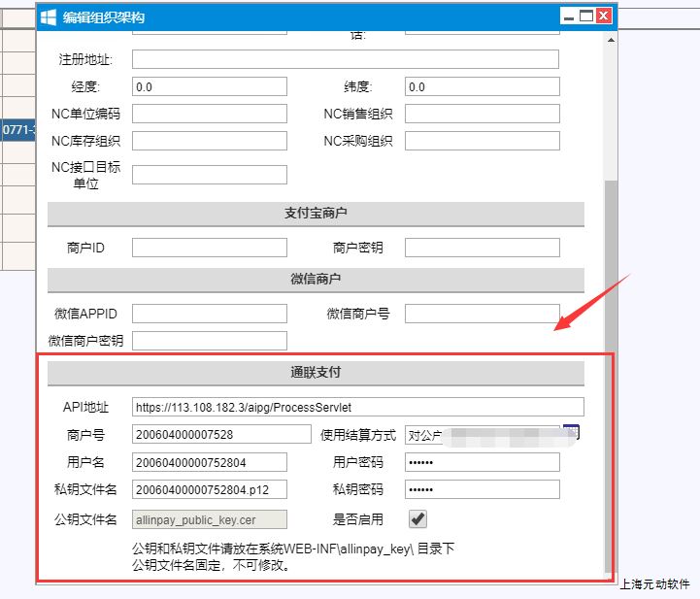Viewport: 700px width, 599px height.
Task: Click the Windows logo icon in title bar
Action: pyautogui.click(x=48, y=16)
